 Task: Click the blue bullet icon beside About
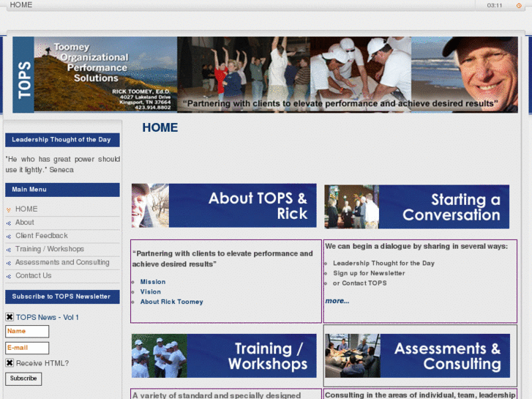(9, 223)
